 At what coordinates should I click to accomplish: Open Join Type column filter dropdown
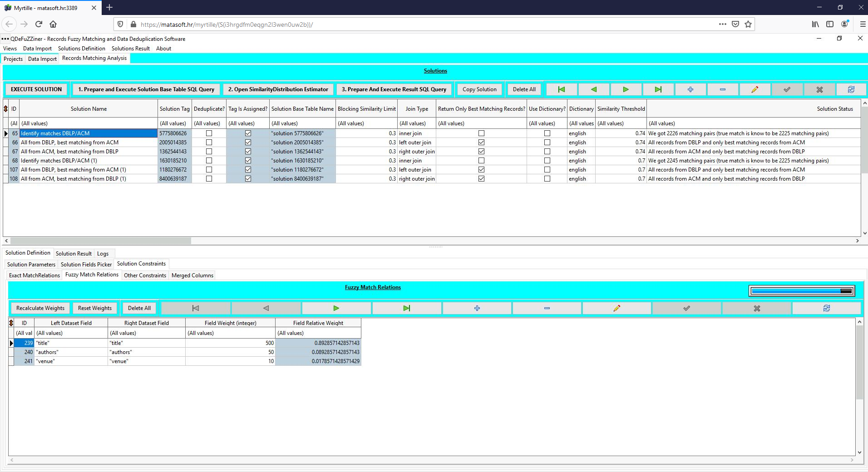[416, 123]
